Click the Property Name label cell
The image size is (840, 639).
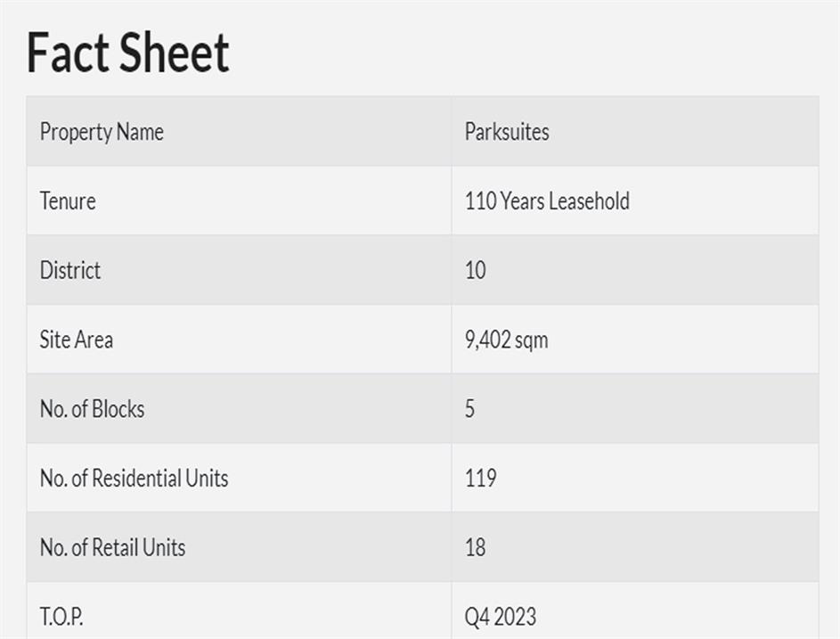[x=102, y=132]
